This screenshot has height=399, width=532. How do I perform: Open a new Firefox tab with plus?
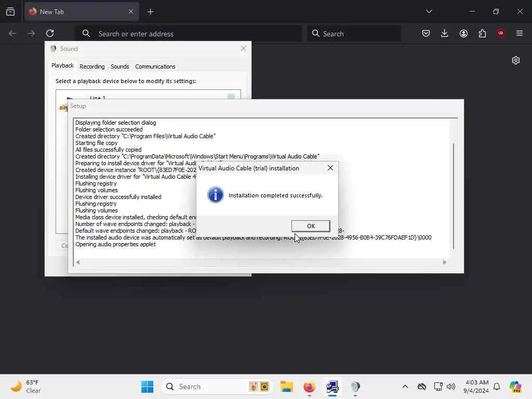(x=150, y=12)
